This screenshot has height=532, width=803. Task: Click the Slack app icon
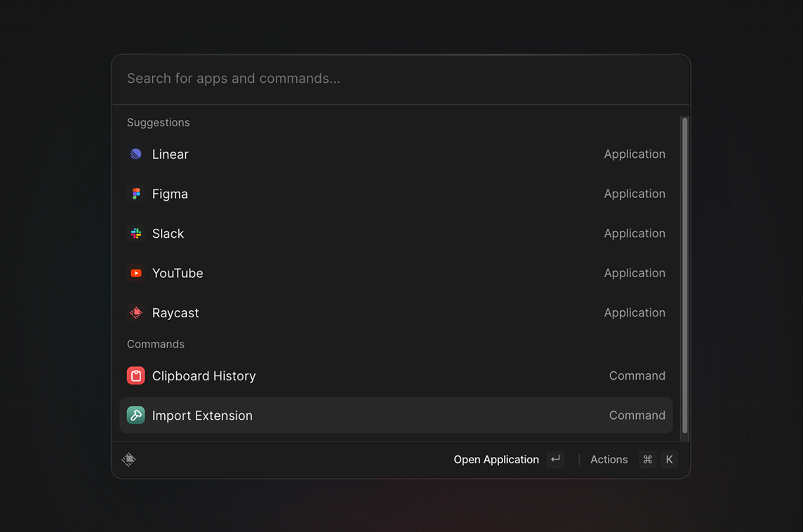tap(135, 234)
